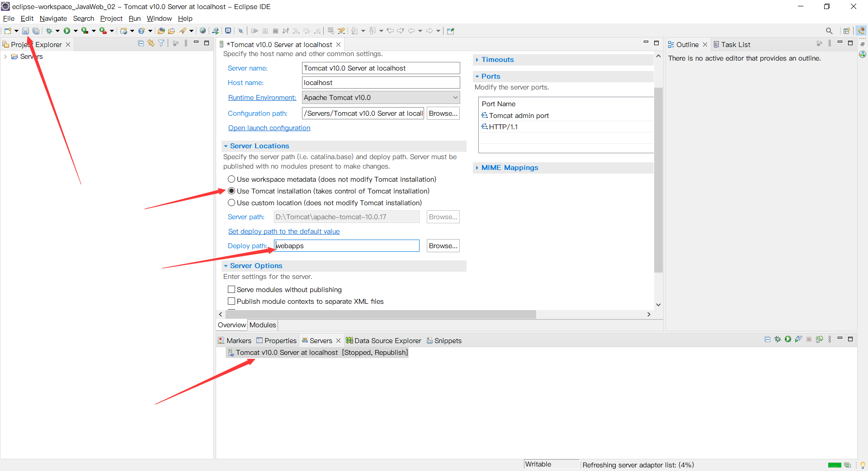Switch to the Modules tab
This screenshot has width=868, height=471.
click(262, 325)
